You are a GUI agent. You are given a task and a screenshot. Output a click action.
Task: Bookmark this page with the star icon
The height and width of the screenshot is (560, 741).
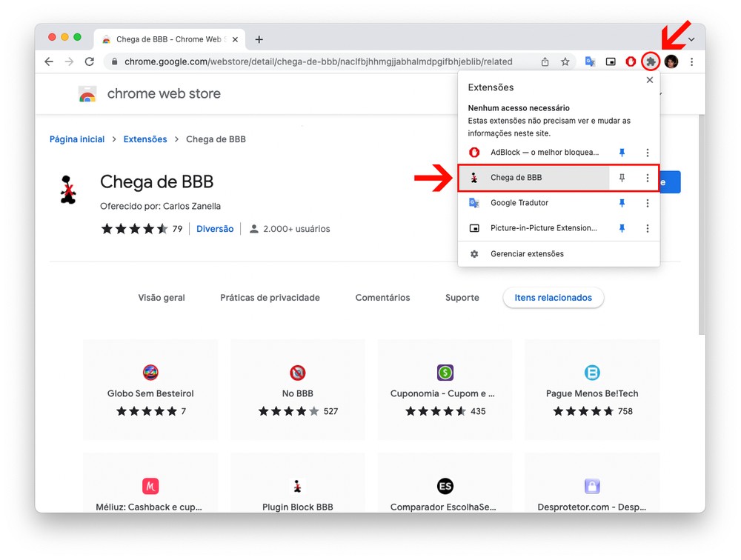point(565,62)
